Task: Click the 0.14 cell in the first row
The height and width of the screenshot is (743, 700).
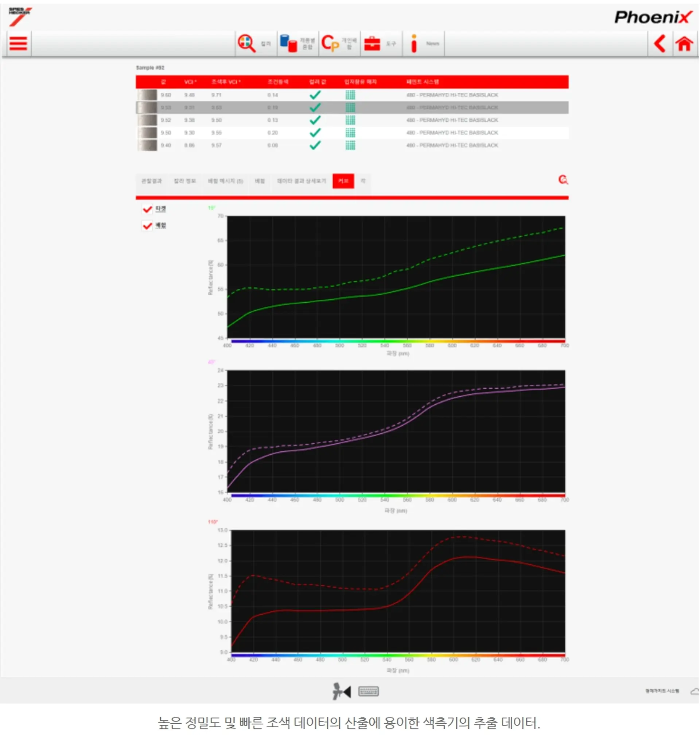Action: pos(272,95)
